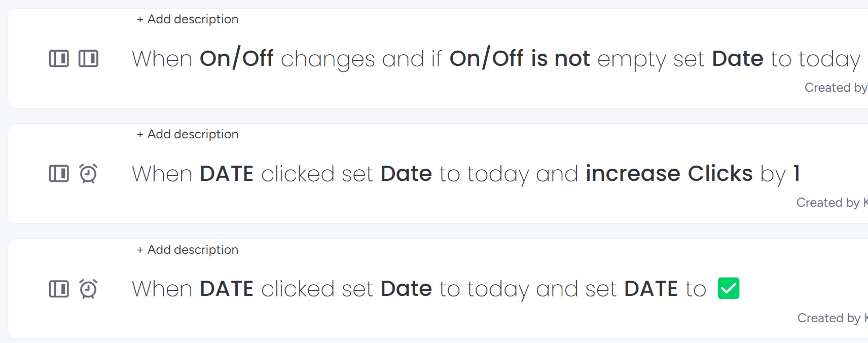Click the bold 'DATE' just before the green checkmark
The width and height of the screenshot is (868, 343).
tap(651, 289)
